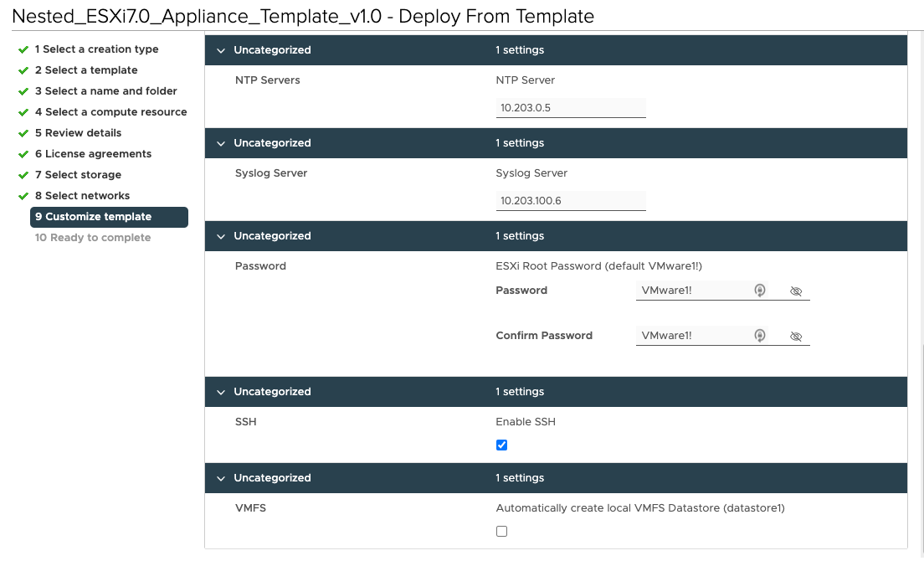
Task: Click the NTP Server address input field
Action: [x=571, y=108]
